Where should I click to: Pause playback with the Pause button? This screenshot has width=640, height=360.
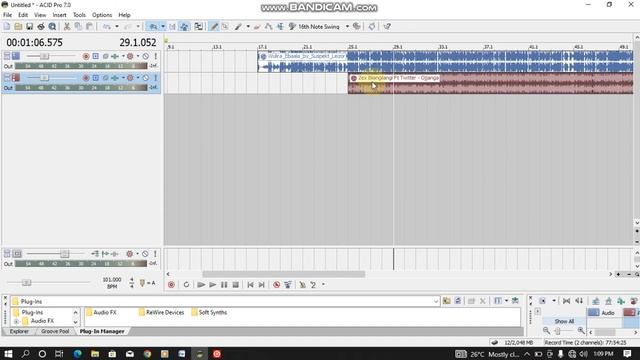pyautogui.click(x=224, y=284)
